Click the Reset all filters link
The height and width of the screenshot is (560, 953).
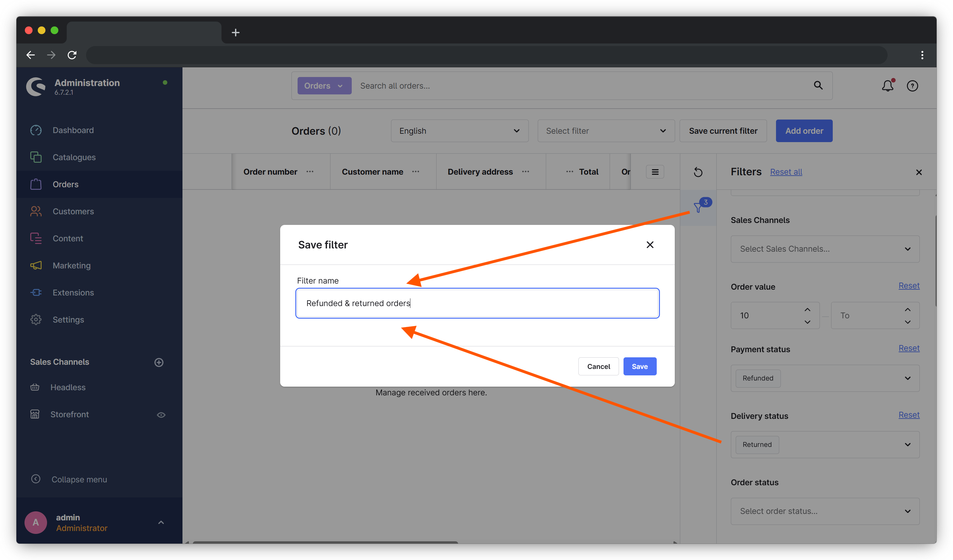coord(786,172)
